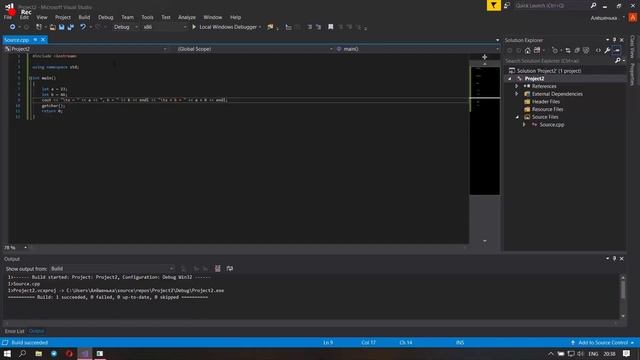Click the View Code icon in Solution Explorer
This screenshot has height=360, width=640.
598,50
